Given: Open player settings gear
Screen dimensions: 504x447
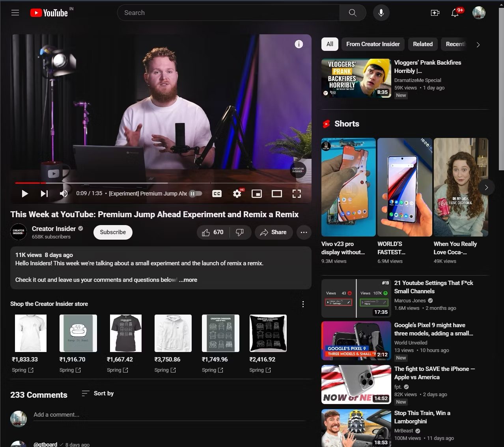Looking at the screenshot, I should [x=237, y=194].
